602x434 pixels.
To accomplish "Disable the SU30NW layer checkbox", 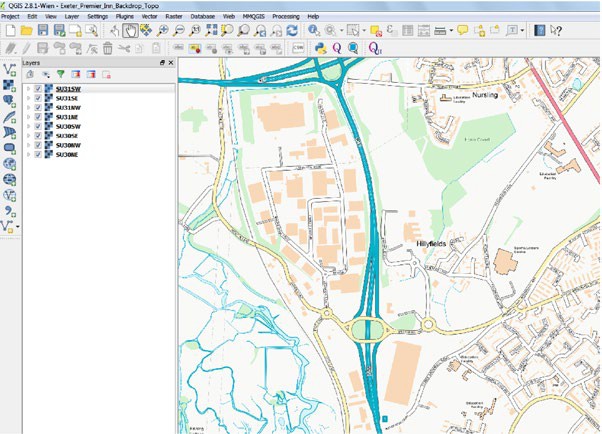I will pyautogui.click(x=38, y=145).
